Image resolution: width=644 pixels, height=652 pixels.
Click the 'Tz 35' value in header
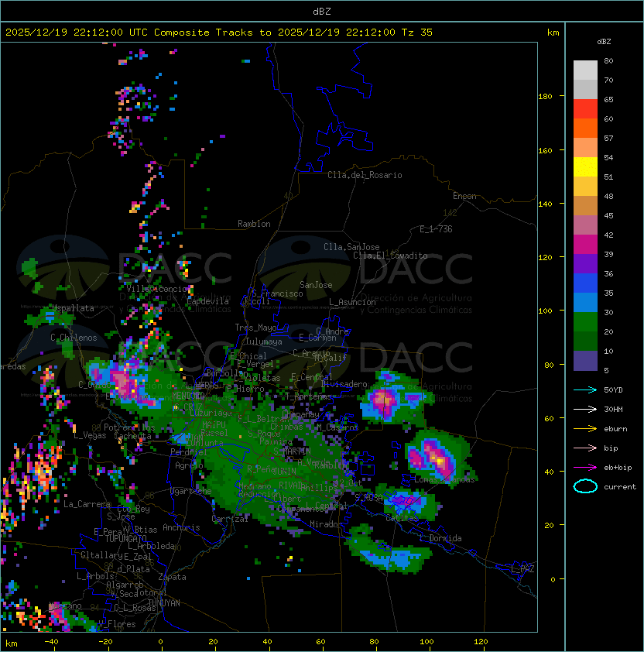tap(417, 33)
